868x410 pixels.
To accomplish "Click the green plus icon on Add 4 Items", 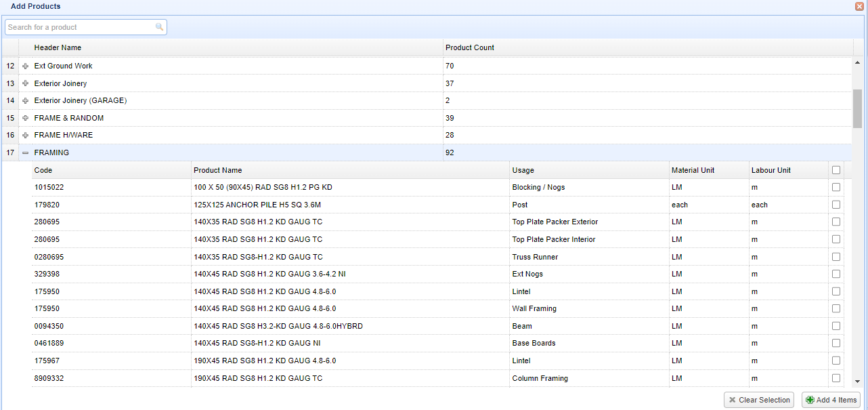I will 810,400.
